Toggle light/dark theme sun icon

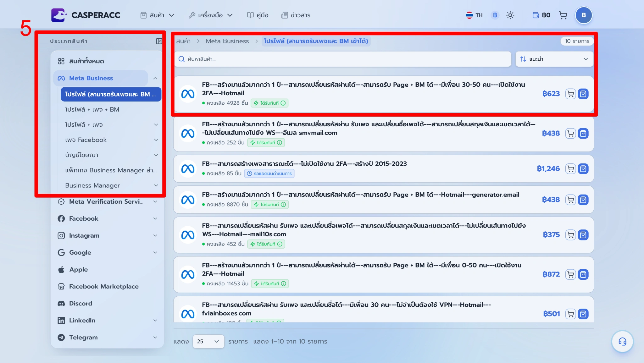click(x=510, y=15)
